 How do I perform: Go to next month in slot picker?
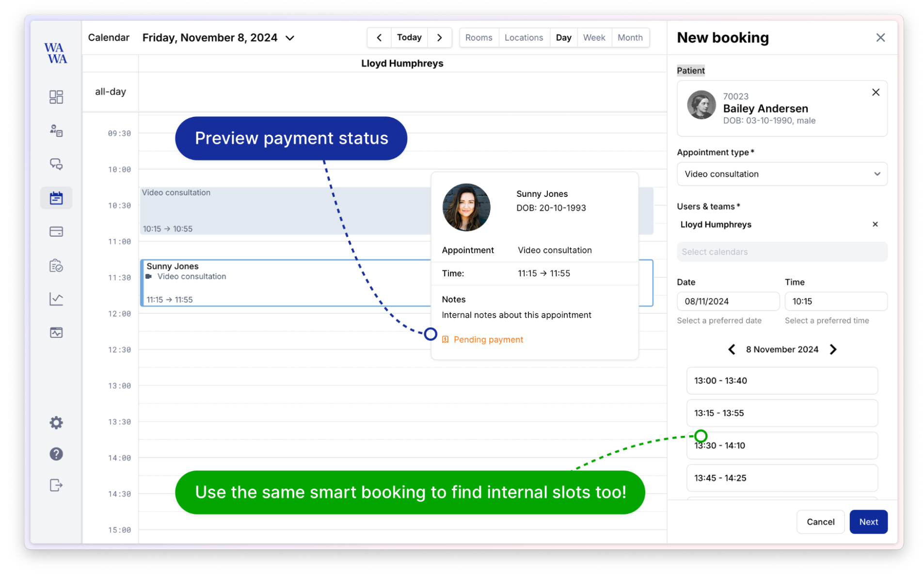tap(833, 350)
